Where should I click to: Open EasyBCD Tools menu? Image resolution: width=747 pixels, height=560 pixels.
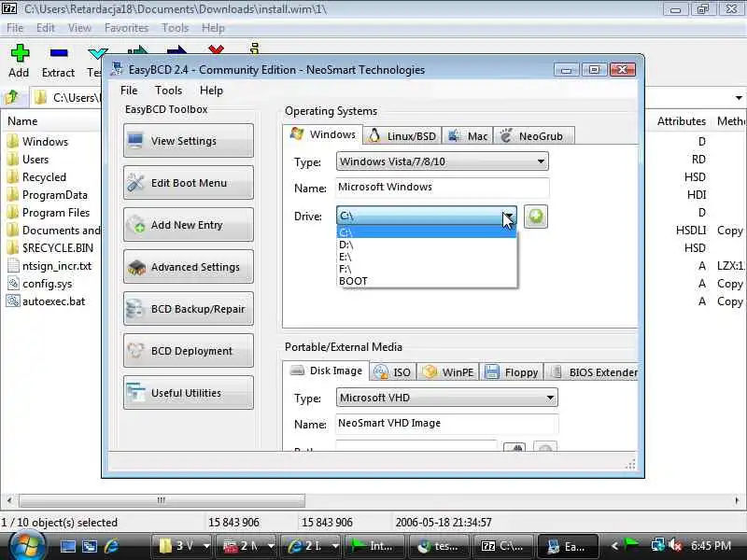169,91
